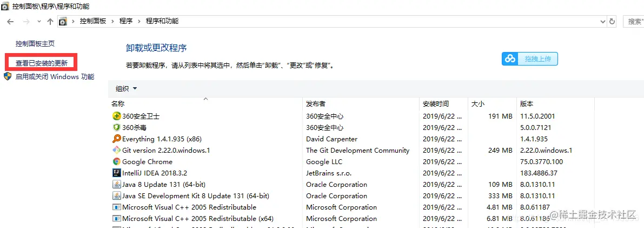
Task: Click publisher Google LLC
Action: tap(324, 162)
